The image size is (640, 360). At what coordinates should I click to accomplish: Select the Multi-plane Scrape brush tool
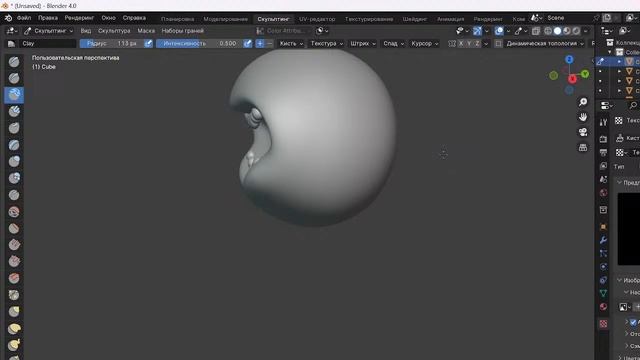[x=14, y=278]
